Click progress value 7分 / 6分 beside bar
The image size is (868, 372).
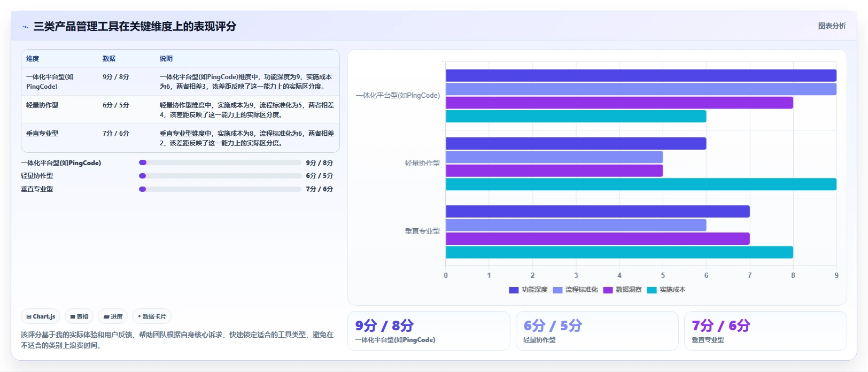320,189
